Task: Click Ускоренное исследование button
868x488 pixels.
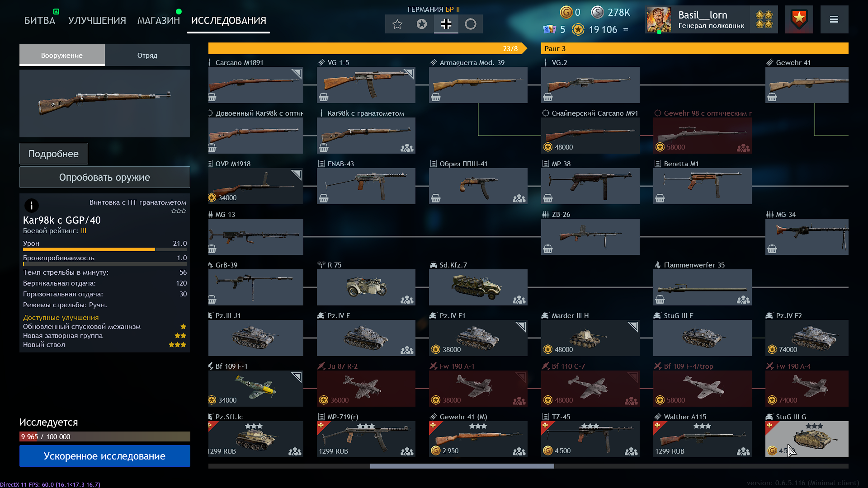Action: (x=105, y=456)
